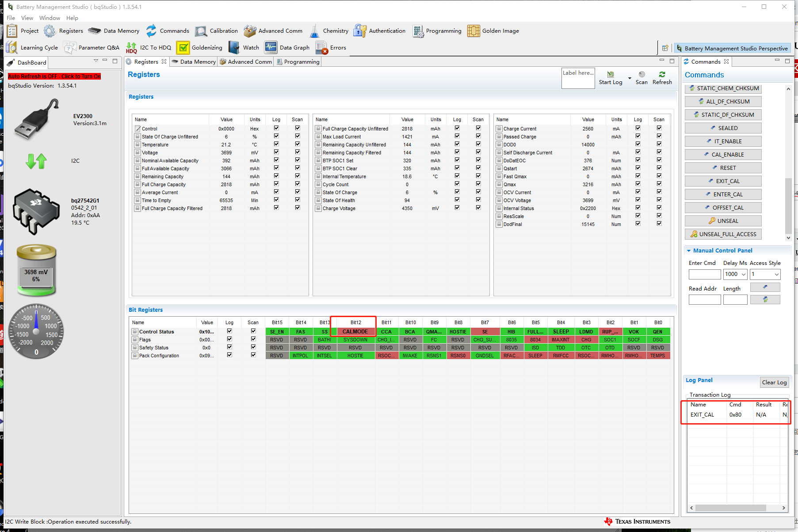Switch to the Programming tab

[297, 62]
